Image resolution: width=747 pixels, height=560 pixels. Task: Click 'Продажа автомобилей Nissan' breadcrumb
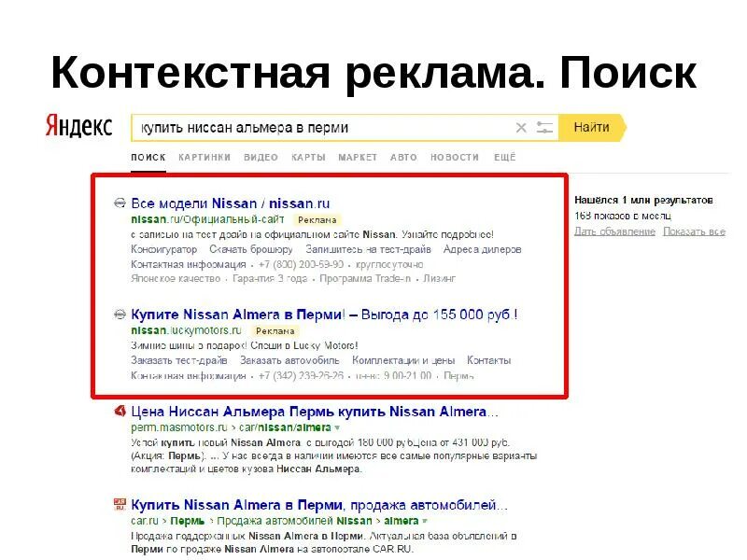pos(294,521)
